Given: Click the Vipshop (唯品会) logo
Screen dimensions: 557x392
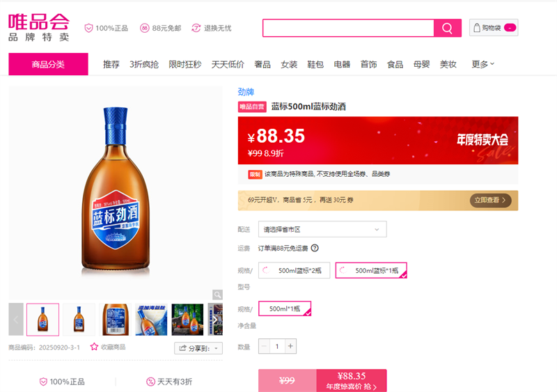Looking at the screenshot, I should [x=38, y=28].
